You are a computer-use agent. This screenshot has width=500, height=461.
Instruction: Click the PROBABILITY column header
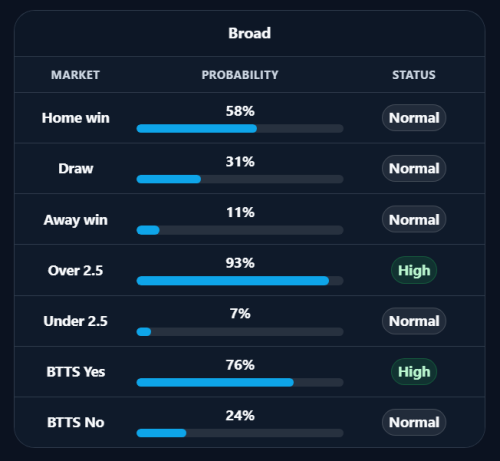(240, 75)
